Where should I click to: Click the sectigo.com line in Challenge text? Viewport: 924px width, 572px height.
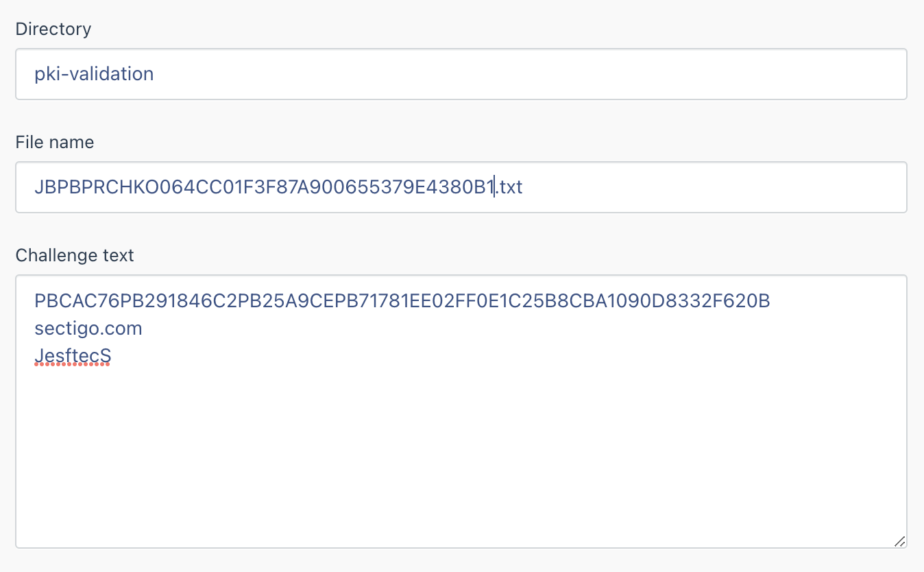[88, 328]
